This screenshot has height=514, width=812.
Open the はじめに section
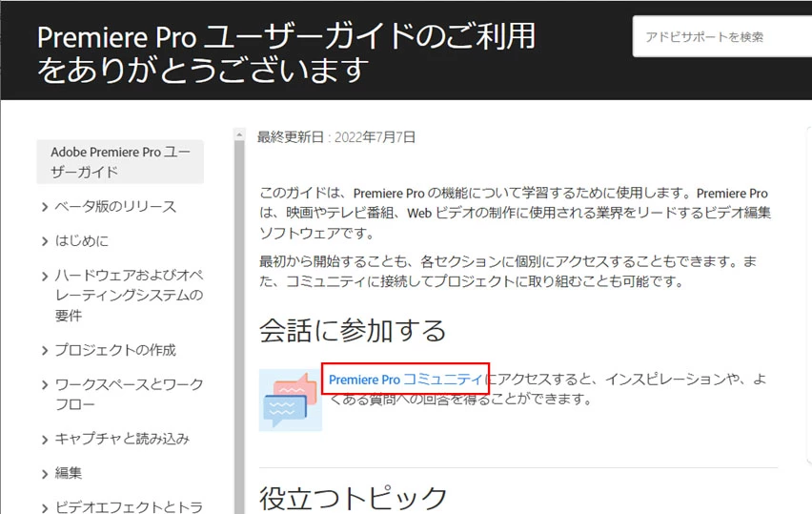coord(82,240)
